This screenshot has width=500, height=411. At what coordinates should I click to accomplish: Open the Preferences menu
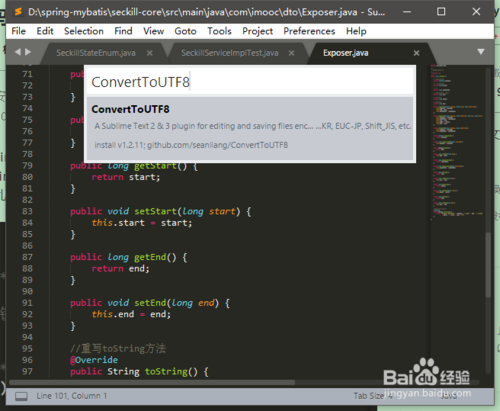(x=309, y=31)
